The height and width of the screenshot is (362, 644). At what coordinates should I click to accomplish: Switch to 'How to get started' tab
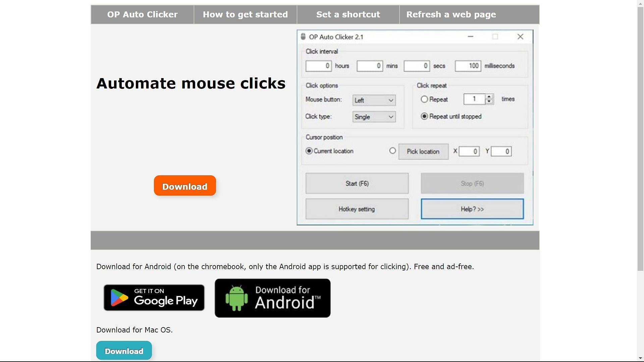(245, 14)
